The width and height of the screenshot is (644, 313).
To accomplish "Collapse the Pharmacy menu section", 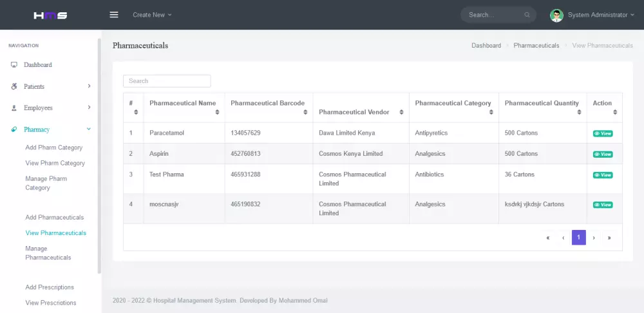I will (89, 129).
